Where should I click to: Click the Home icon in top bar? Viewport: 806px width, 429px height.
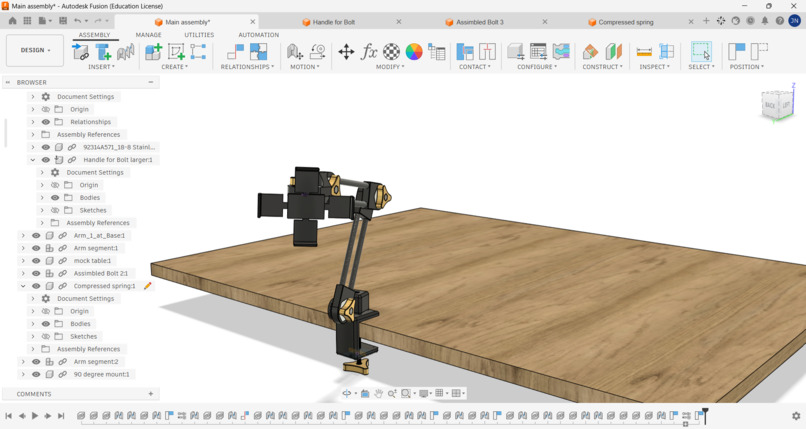(x=12, y=21)
